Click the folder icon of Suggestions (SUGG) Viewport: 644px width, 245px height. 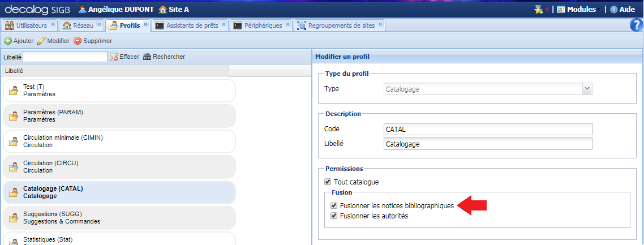click(x=14, y=218)
